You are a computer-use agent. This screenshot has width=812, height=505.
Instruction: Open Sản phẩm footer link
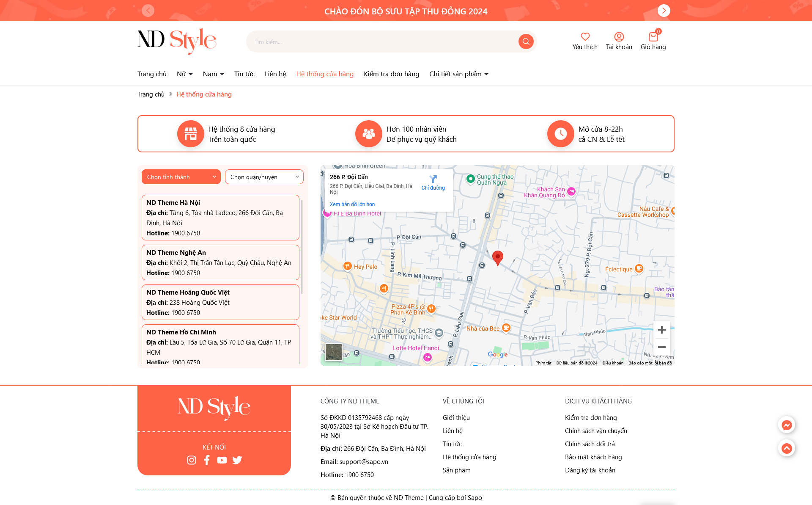click(457, 470)
